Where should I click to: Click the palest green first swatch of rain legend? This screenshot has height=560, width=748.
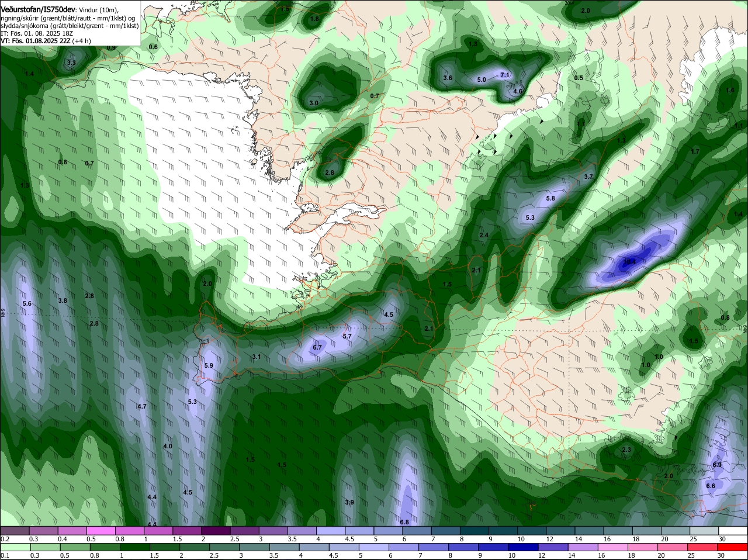click(x=15, y=547)
